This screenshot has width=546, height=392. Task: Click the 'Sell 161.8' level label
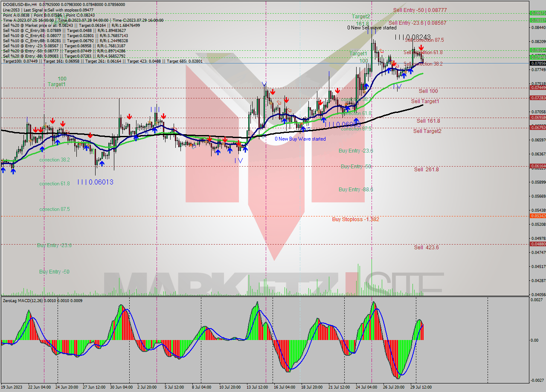click(428, 121)
